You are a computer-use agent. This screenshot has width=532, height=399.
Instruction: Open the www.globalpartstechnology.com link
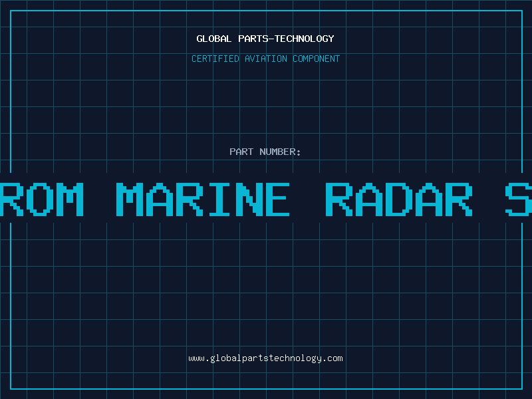click(265, 358)
